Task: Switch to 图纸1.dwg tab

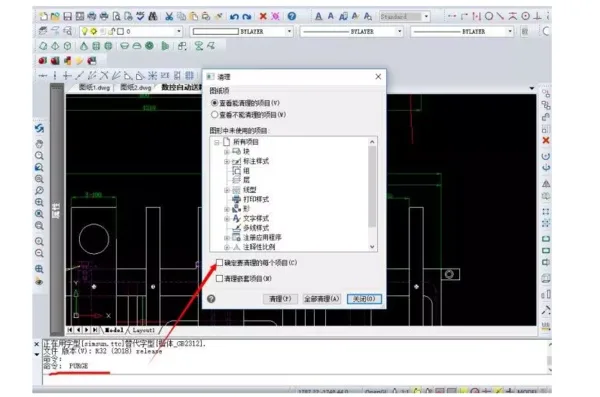Action: point(95,87)
